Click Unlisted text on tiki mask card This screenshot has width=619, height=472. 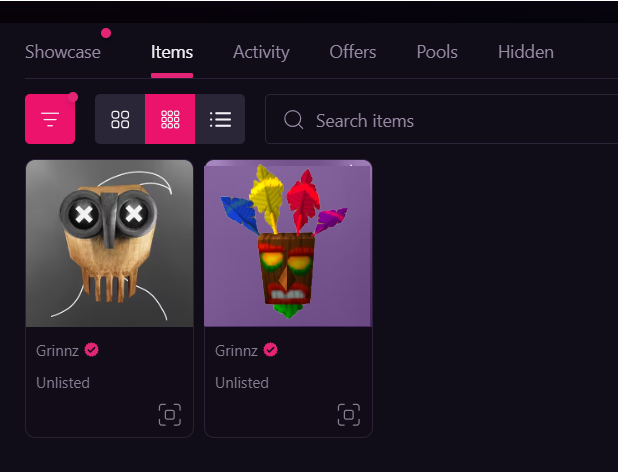coord(242,382)
